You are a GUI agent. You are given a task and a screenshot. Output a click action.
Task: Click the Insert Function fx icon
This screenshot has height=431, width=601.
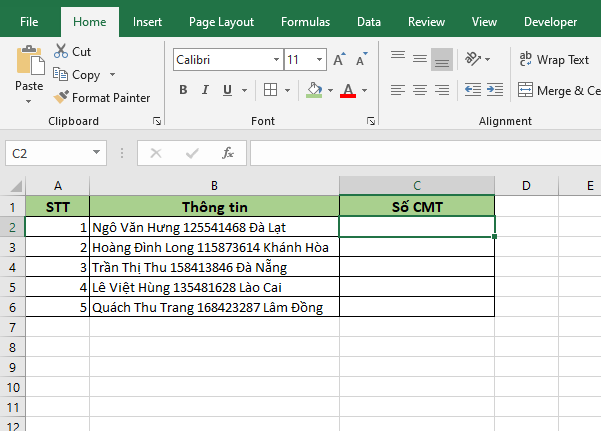(228, 153)
